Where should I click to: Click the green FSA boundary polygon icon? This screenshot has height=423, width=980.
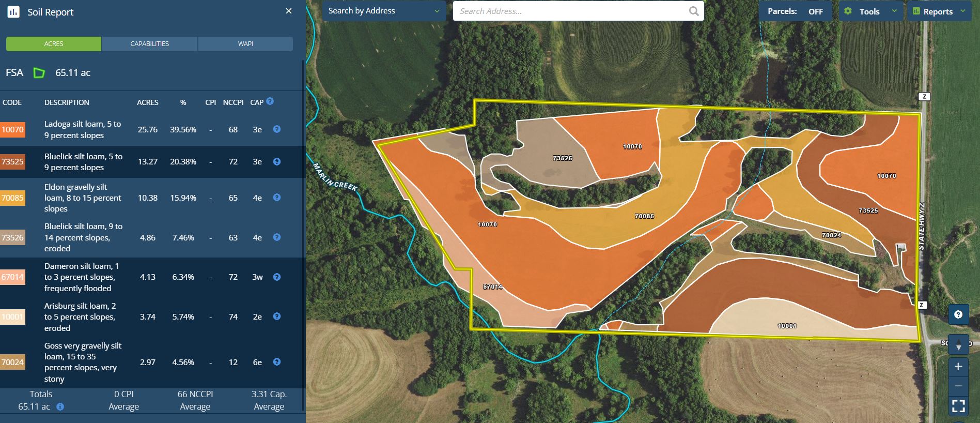point(39,73)
